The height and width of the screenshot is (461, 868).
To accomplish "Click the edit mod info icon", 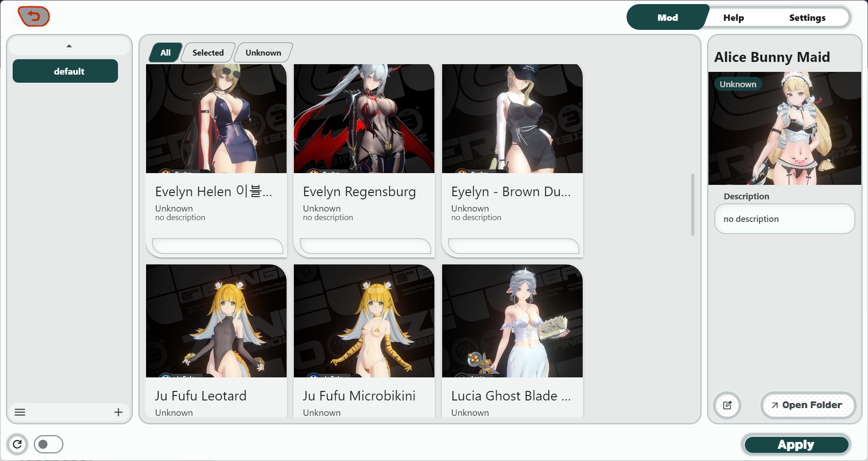I will [x=727, y=405].
